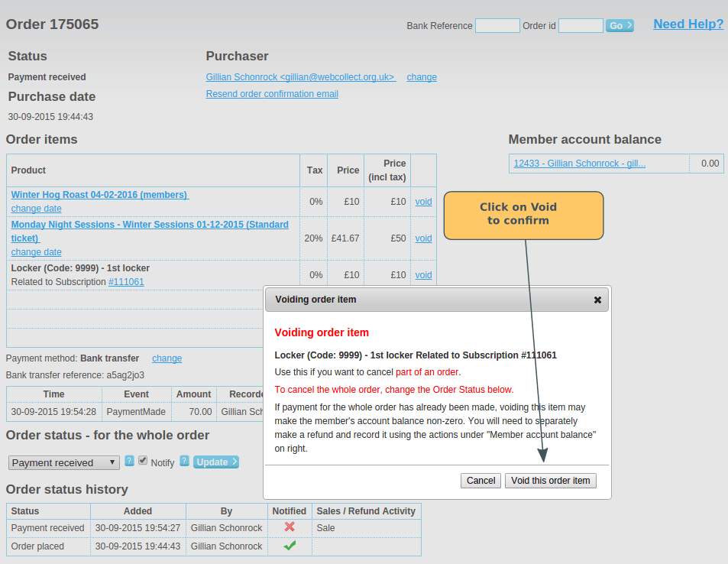Select the 70.00 amount cell

[193, 412]
